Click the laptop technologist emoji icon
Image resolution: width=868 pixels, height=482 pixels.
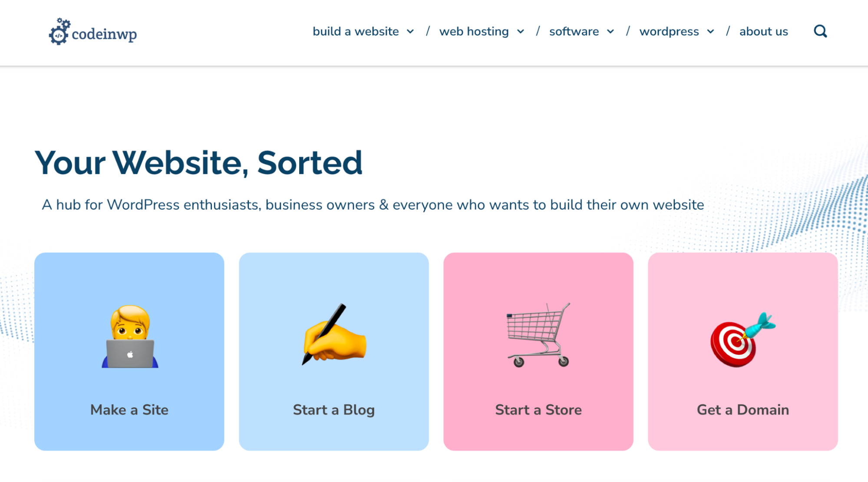pyautogui.click(x=130, y=337)
